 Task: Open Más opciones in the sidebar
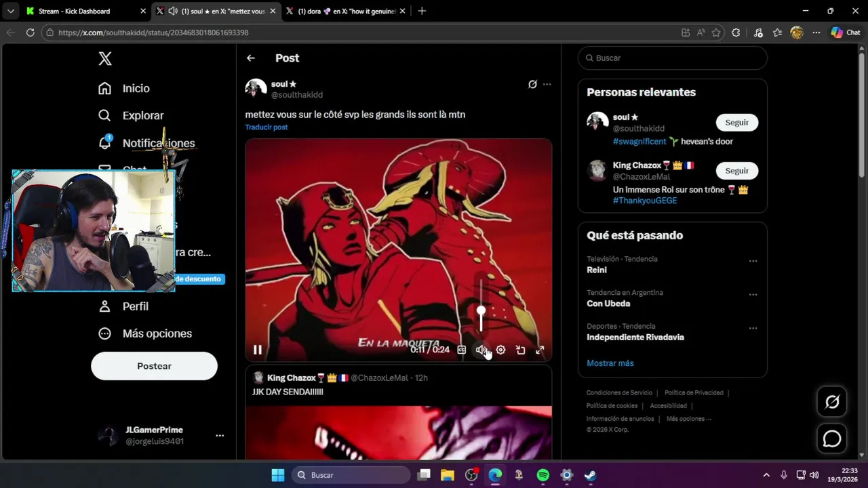coord(145,333)
